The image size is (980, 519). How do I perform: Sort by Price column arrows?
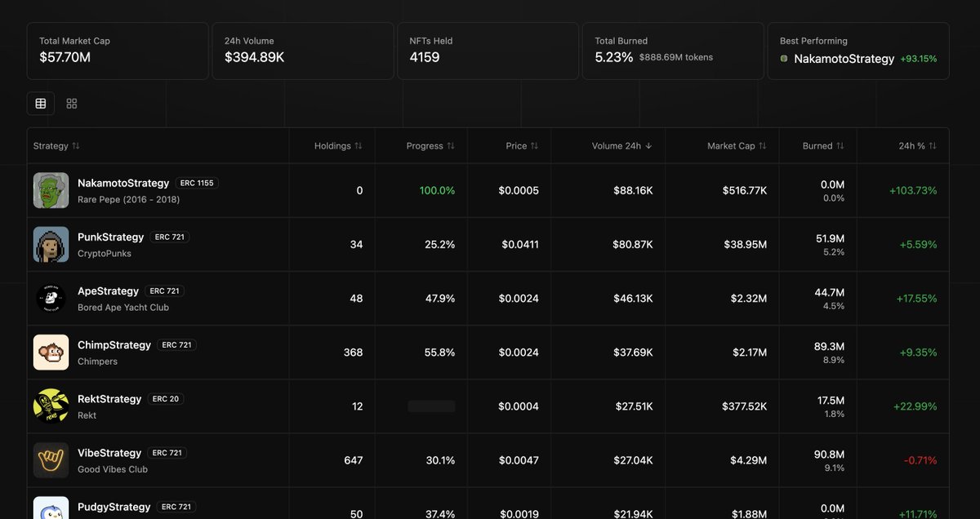534,146
